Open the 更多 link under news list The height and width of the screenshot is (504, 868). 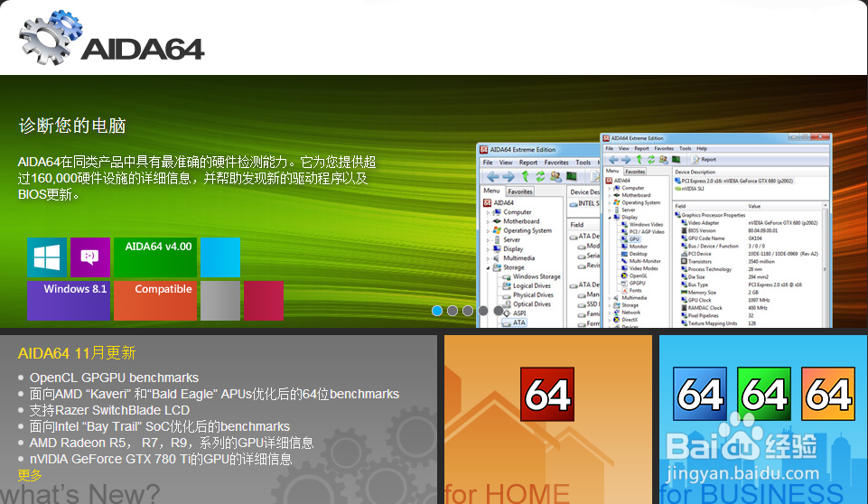(x=29, y=475)
